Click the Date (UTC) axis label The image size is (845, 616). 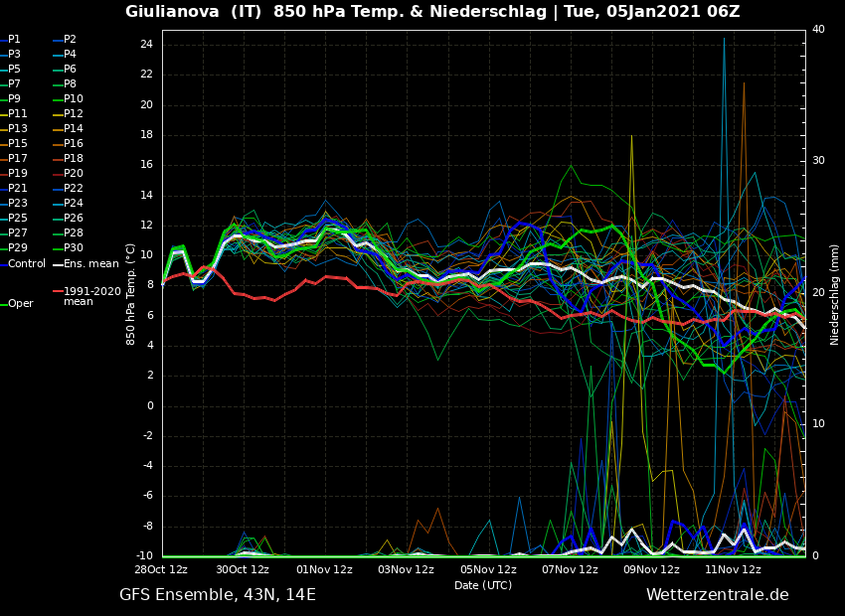click(483, 586)
